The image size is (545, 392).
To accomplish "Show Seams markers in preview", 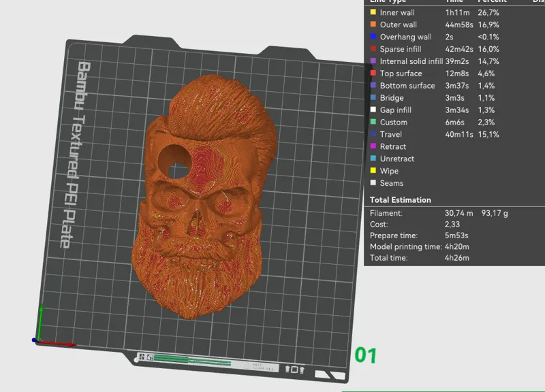I will pos(373,182).
